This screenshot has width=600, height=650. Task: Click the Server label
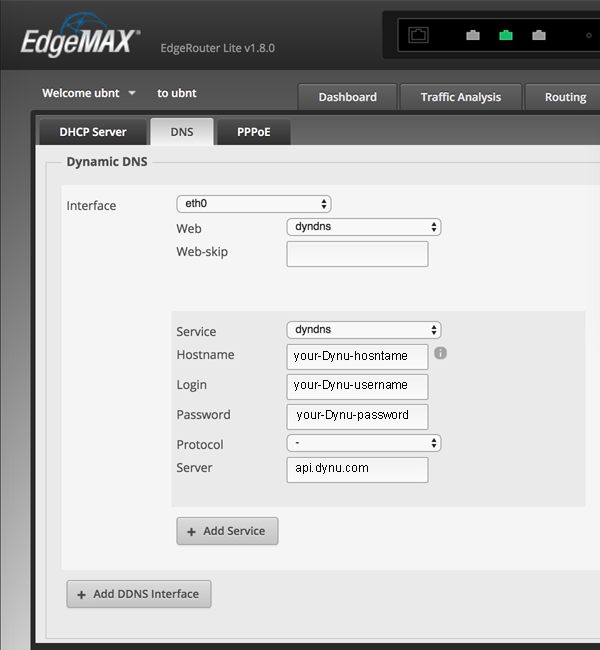(x=194, y=468)
